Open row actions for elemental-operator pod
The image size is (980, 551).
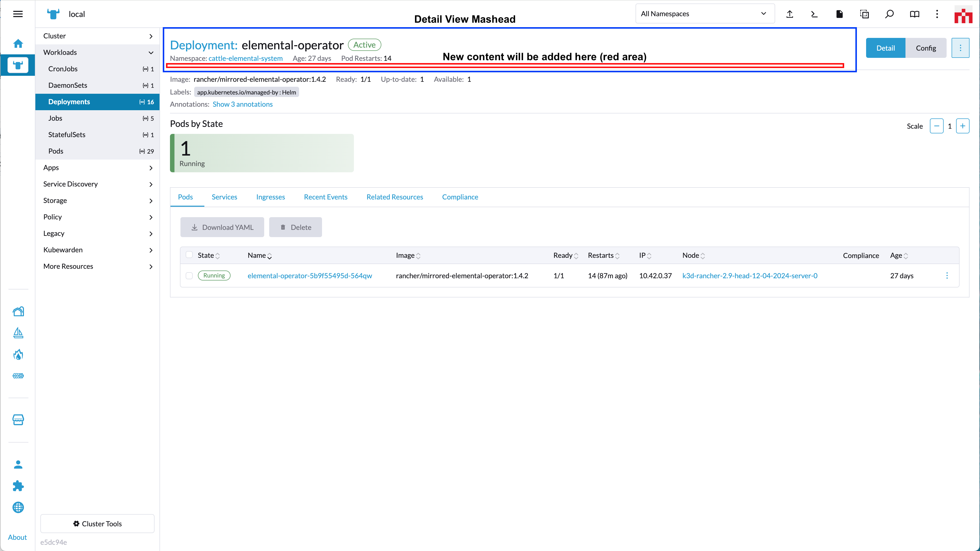click(x=947, y=275)
